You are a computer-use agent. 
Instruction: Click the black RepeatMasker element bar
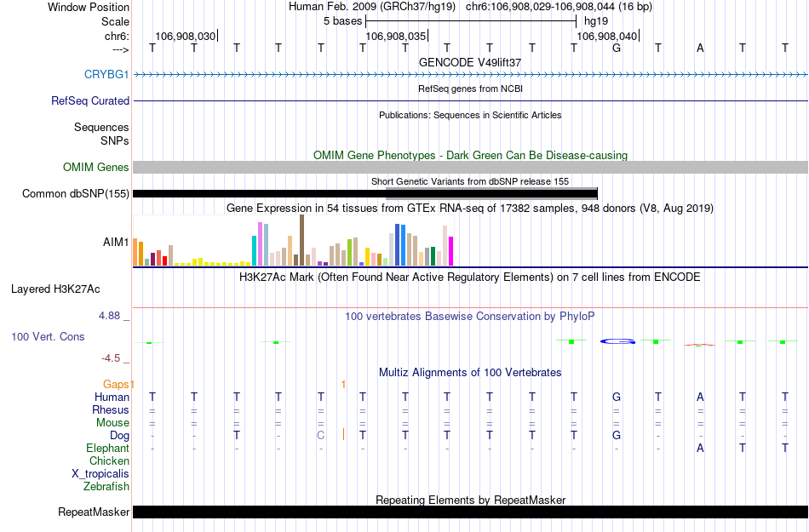pos(470,512)
